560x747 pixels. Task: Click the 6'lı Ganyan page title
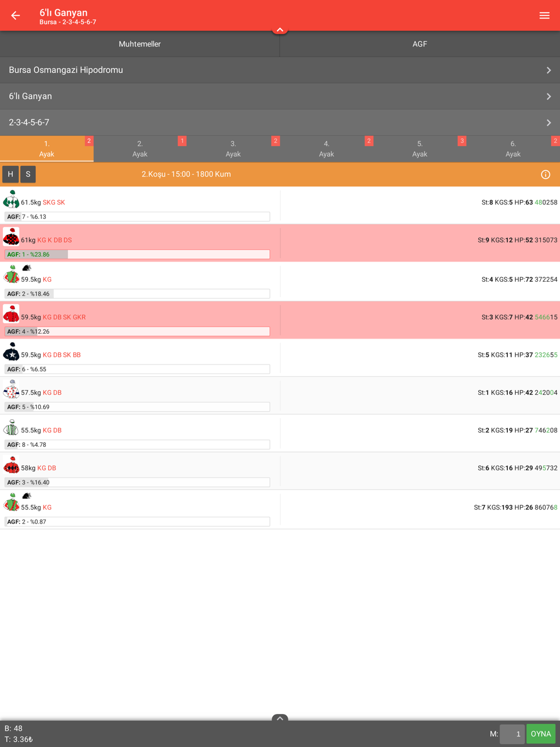click(63, 12)
